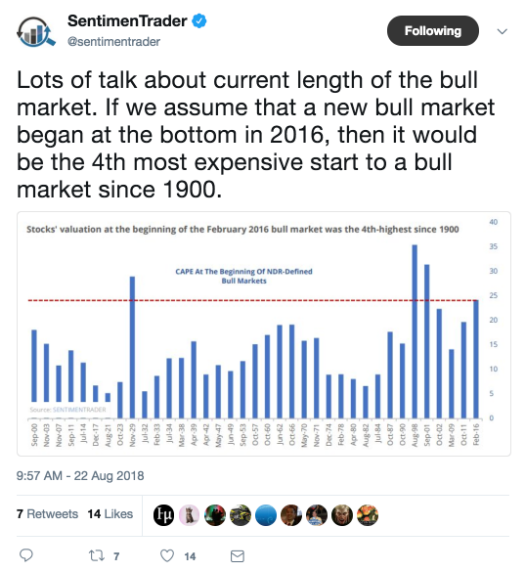Open the solid blue circle liker avatar
Screen dimensions: 513x577
pyautogui.click(x=266, y=514)
